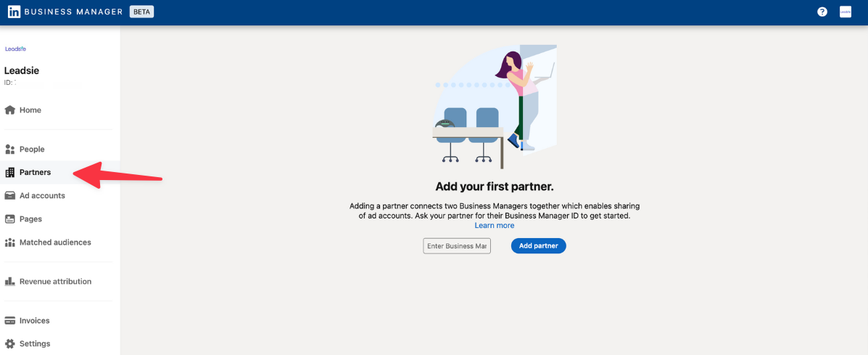Open the Leadsie account avatar menu

pos(846,12)
